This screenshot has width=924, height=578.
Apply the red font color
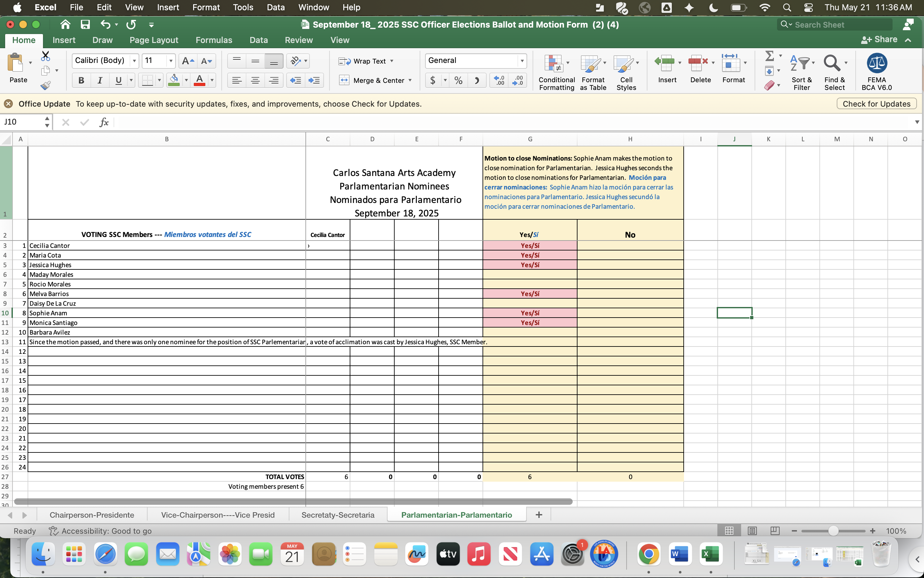click(199, 80)
